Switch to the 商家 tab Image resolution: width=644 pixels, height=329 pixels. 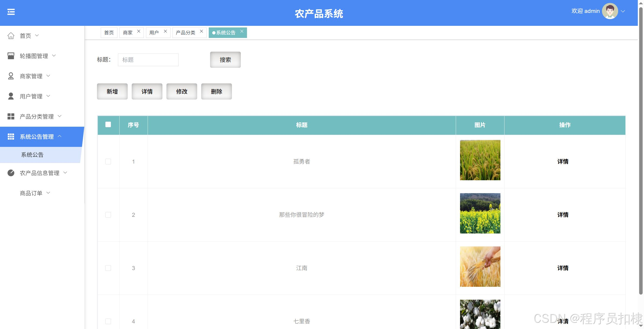(x=128, y=33)
